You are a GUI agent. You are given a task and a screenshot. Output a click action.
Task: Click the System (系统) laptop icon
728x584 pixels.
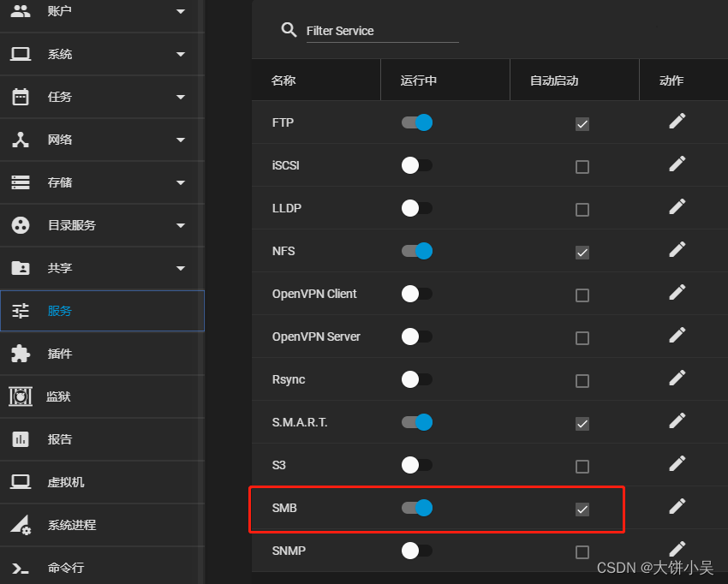21,54
